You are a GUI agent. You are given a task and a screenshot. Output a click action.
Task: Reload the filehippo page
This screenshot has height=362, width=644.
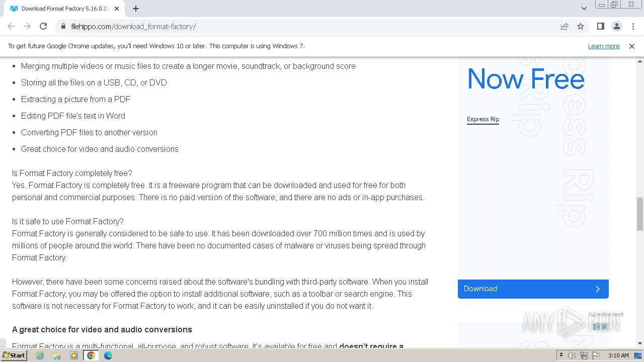pyautogui.click(x=43, y=26)
